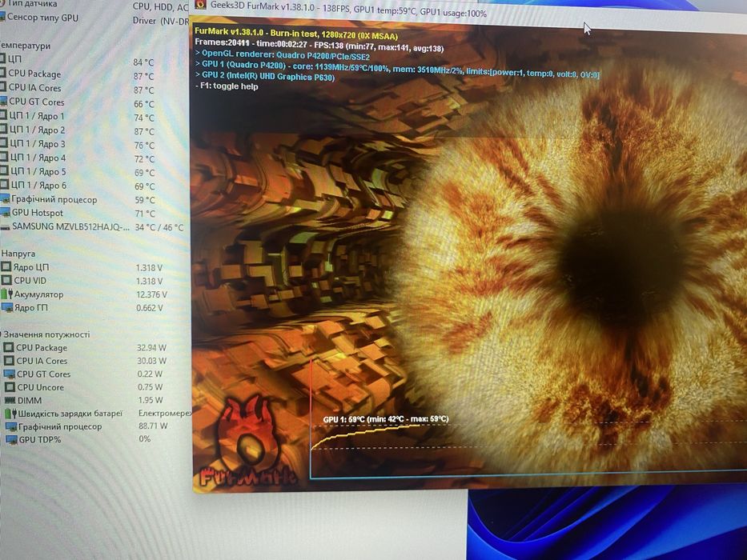Select the ЦП 1 / Ядро 4 icon

coord(4,157)
